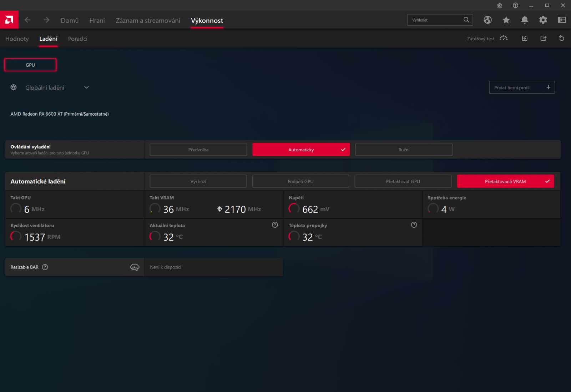Viewport: 571px width, 392px height.
Task: Select Podpětí GPU option
Action: [x=300, y=181]
